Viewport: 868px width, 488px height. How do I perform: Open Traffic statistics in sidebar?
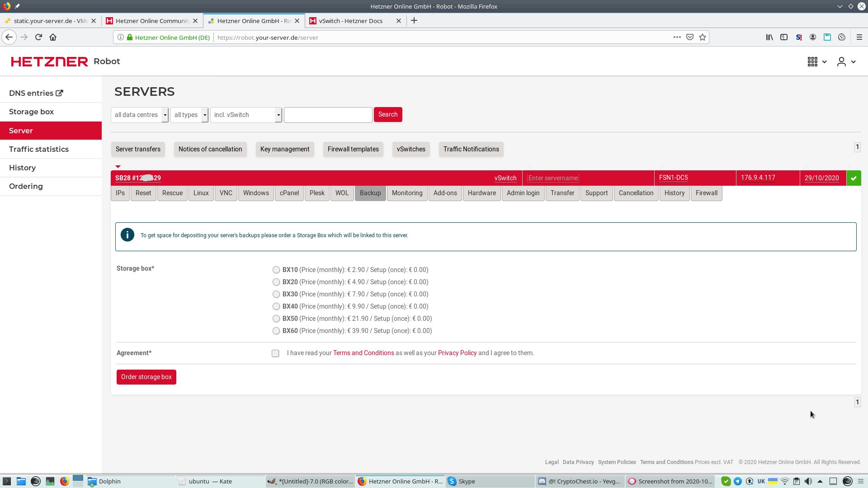[x=39, y=149]
